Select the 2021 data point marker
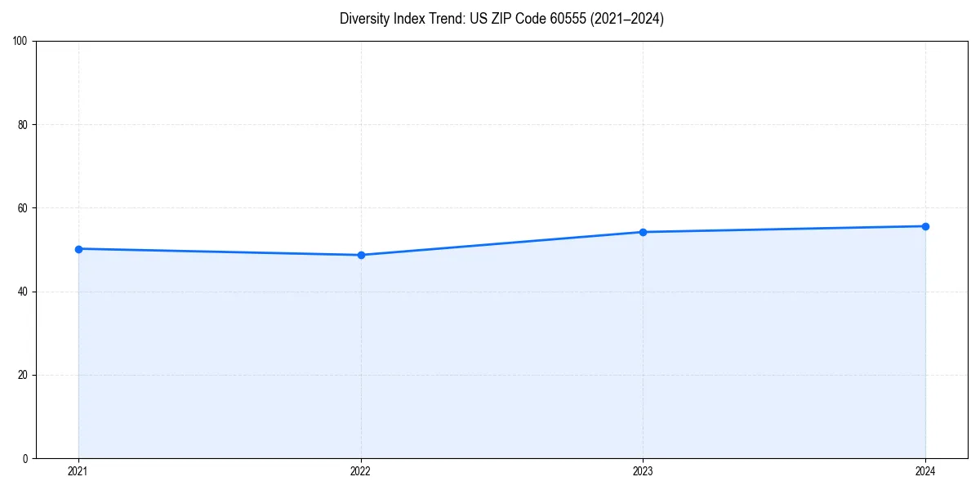 click(78, 248)
